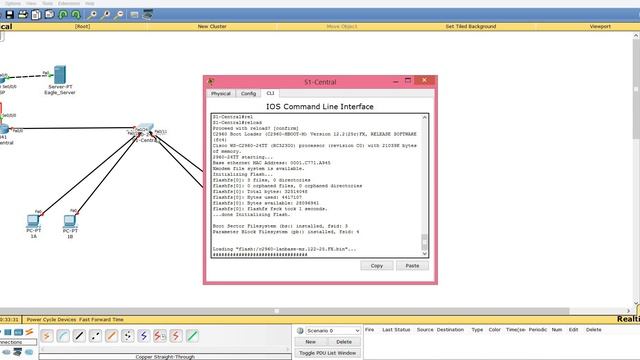Click the S1-Central switch on the workspace
Viewport: 640px width, 360px height.
tap(146, 129)
